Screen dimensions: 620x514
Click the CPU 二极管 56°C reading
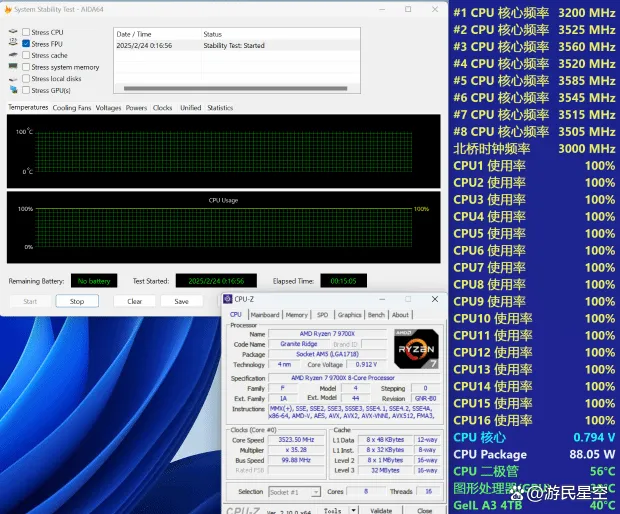(x=534, y=471)
